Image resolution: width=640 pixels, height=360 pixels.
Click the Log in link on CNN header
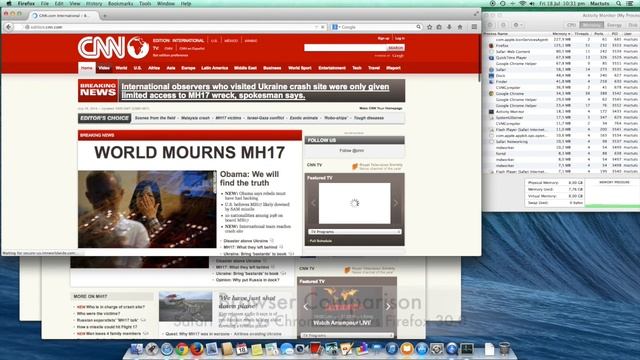400,38
